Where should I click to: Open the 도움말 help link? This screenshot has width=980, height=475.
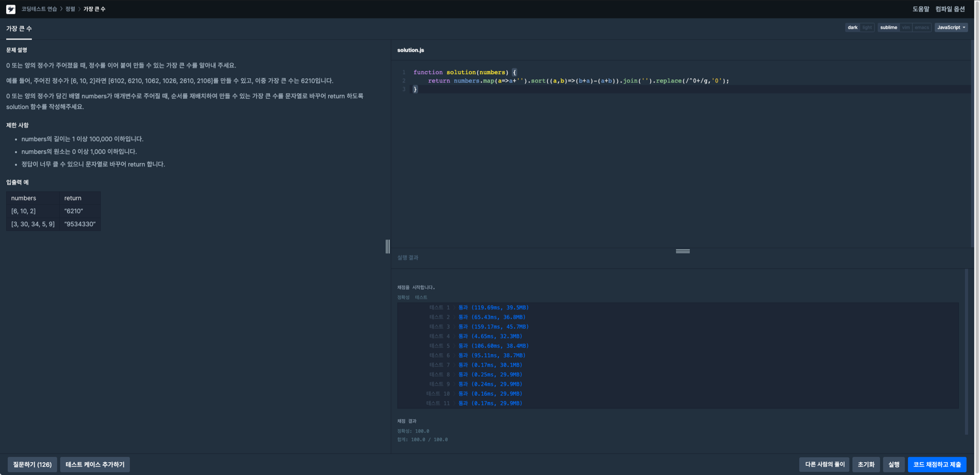[x=921, y=9]
